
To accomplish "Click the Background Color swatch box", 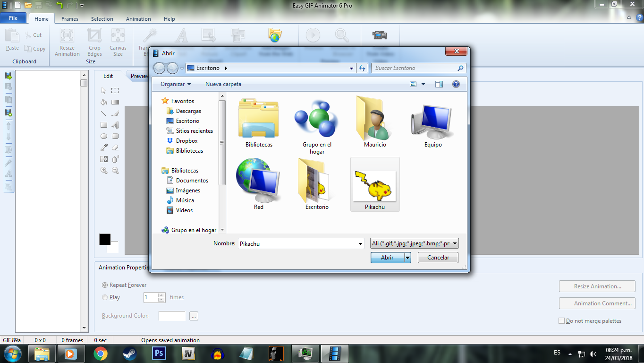I will (172, 316).
